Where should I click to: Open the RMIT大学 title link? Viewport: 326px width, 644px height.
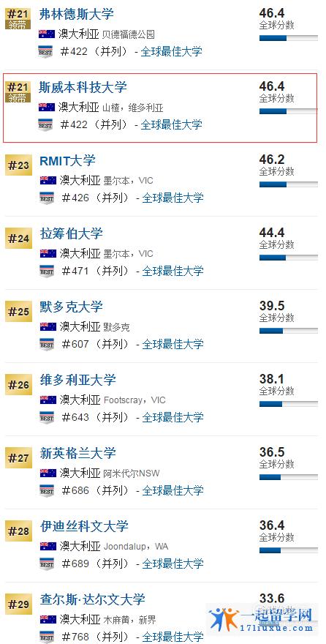[67, 160]
